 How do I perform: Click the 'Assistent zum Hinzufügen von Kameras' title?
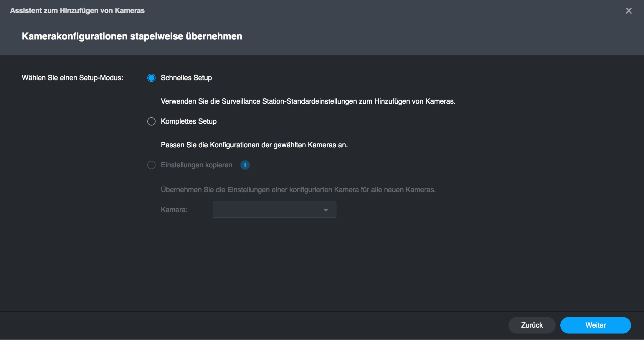pyautogui.click(x=77, y=11)
